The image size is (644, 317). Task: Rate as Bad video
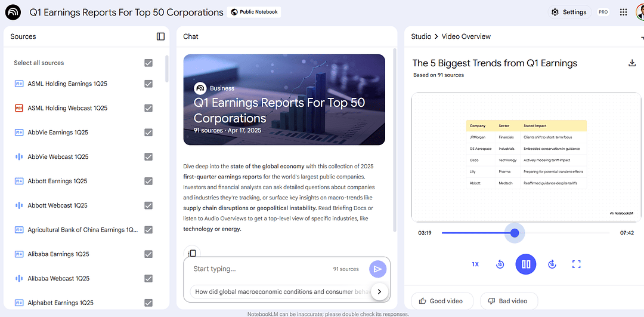508,301
